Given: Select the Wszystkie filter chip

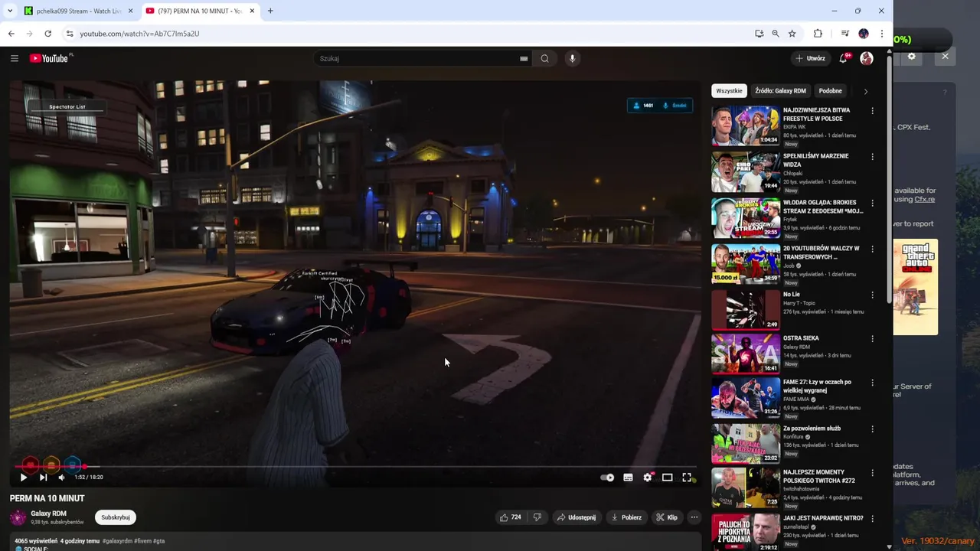Looking at the screenshot, I should coord(729,90).
